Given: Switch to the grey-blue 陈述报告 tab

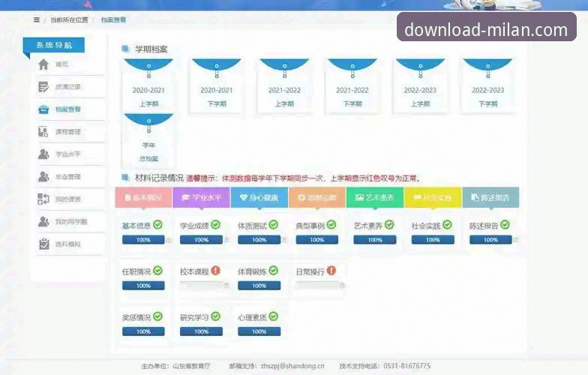Looking at the screenshot, I should (x=490, y=197).
